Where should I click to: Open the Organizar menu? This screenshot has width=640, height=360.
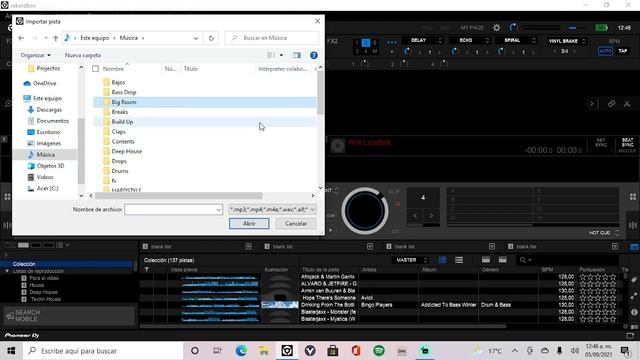(36, 55)
